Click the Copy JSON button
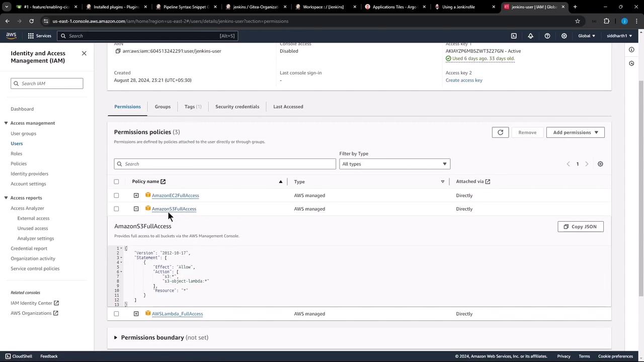This screenshot has width=644, height=362. coord(580,227)
